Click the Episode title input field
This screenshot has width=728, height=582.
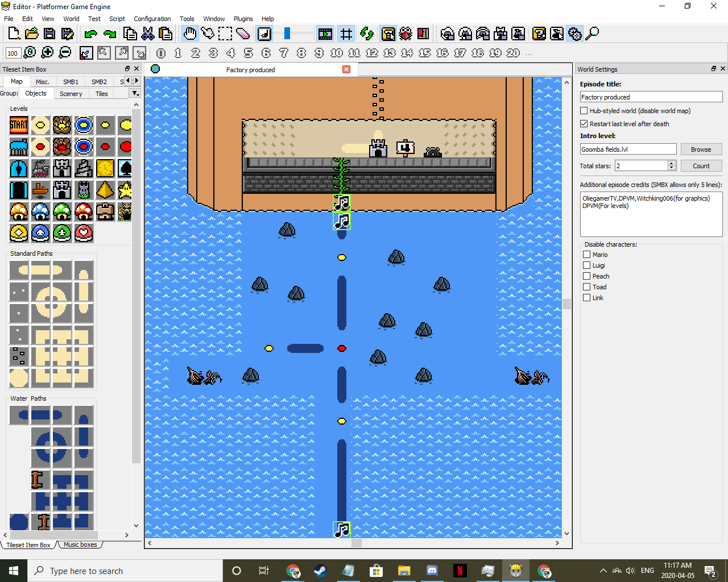pyautogui.click(x=651, y=97)
